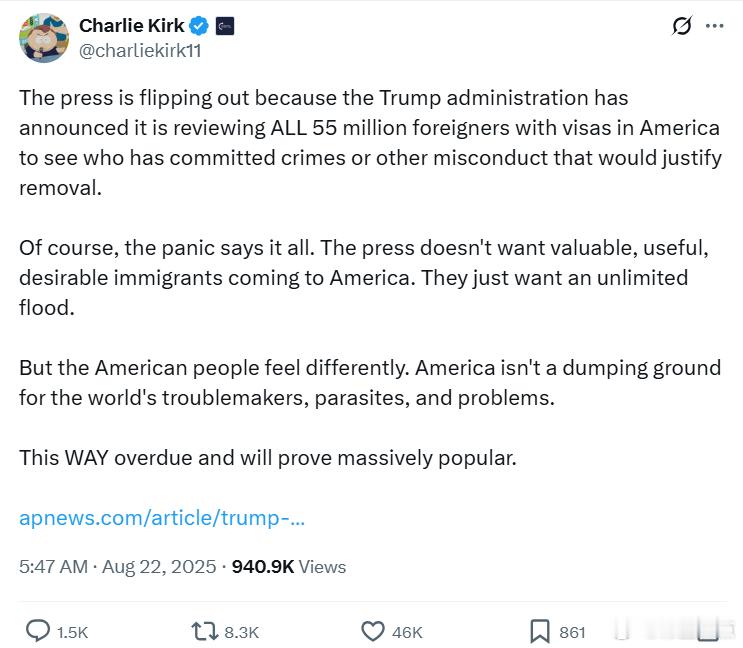This screenshot has height=648, width=743.
Task: Open the @charliekirk11 handle link
Action: (140, 51)
